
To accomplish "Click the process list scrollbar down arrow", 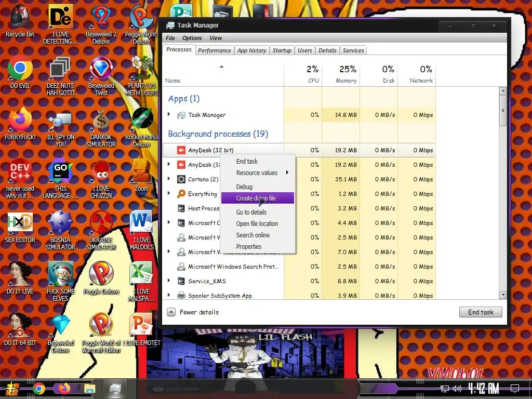I will [x=503, y=295].
